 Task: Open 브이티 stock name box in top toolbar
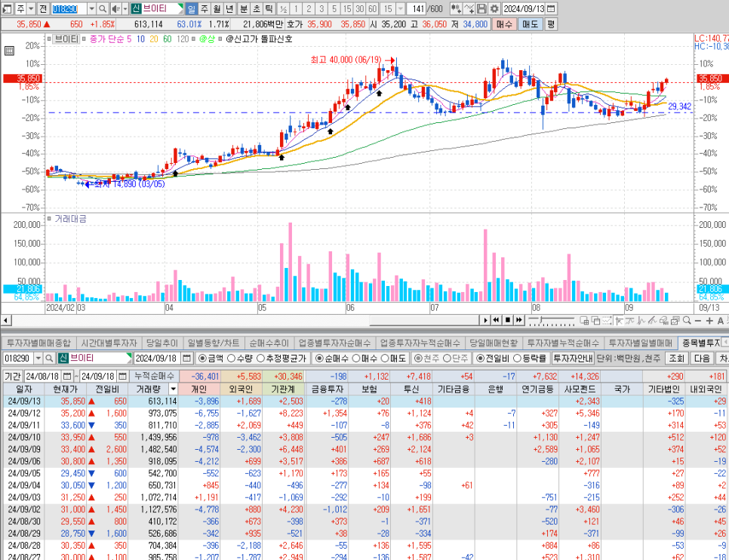(157, 9)
